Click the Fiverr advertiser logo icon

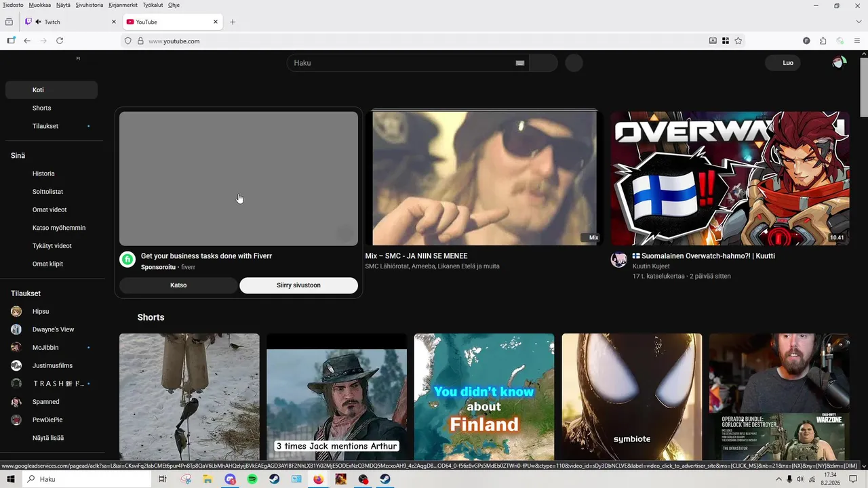click(127, 260)
